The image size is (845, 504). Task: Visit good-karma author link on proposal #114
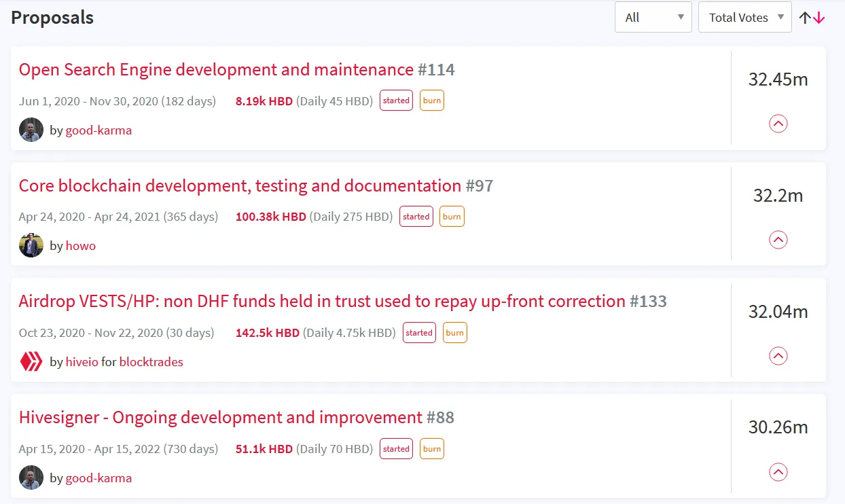coord(98,130)
